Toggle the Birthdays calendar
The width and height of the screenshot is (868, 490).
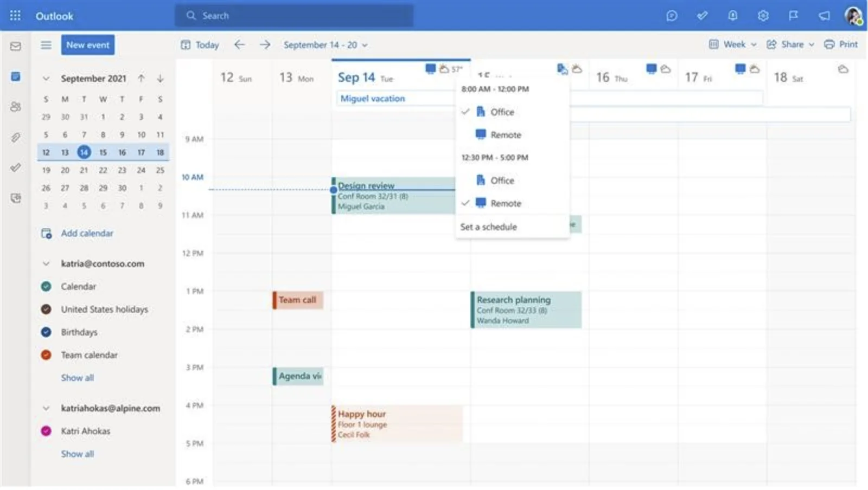click(x=46, y=332)
